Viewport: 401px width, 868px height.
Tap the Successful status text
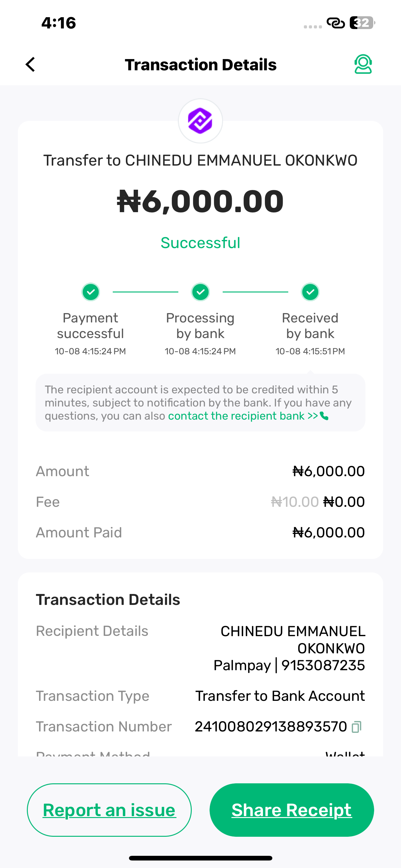(200, 242)
